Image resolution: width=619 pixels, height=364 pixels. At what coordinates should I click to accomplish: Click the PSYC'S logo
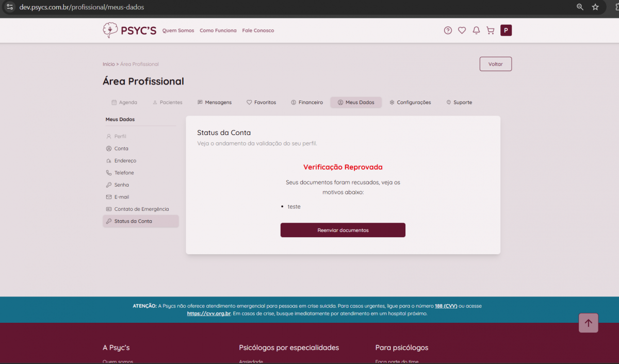[x=129, y=30]
